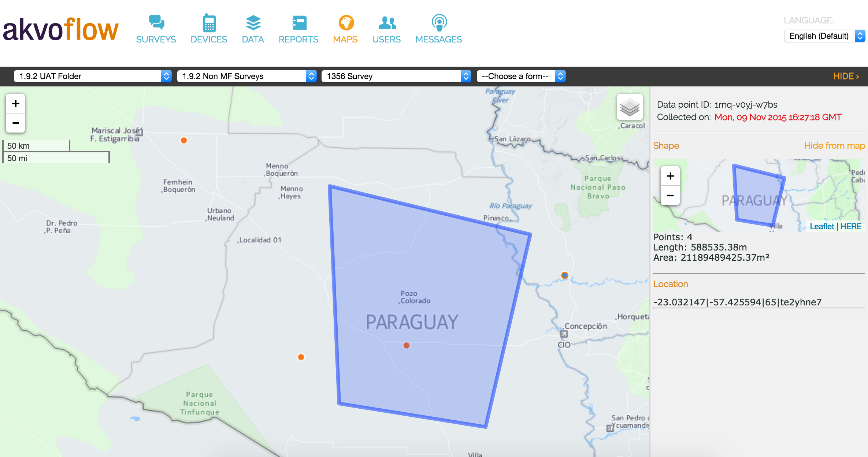The width and height of the screenshot is (868, 457).
Task: Open the Choose a form dropdown
Action: 521,76
